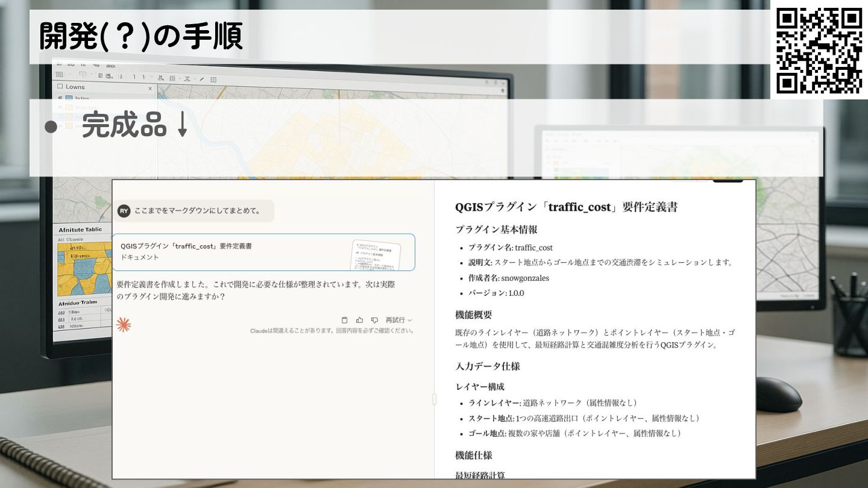
Task: Click the pencil icon in the background toolbar
Action: click(x=202, y=79)
